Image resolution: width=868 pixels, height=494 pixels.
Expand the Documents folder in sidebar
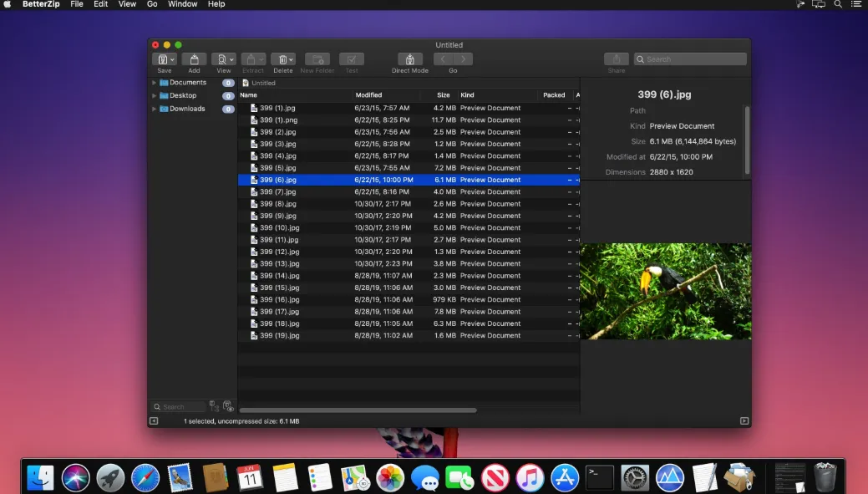pos(154,83)
